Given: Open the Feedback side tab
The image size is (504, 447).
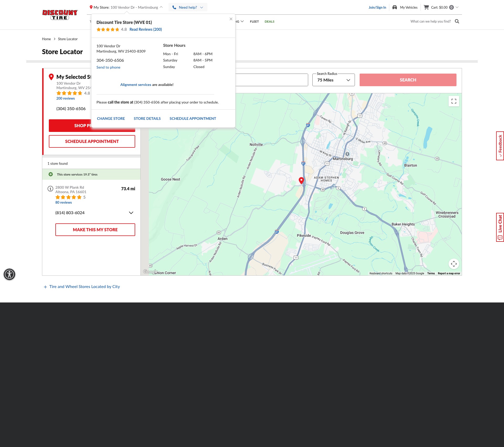Looking at the screenshot, I should [500, 146].
